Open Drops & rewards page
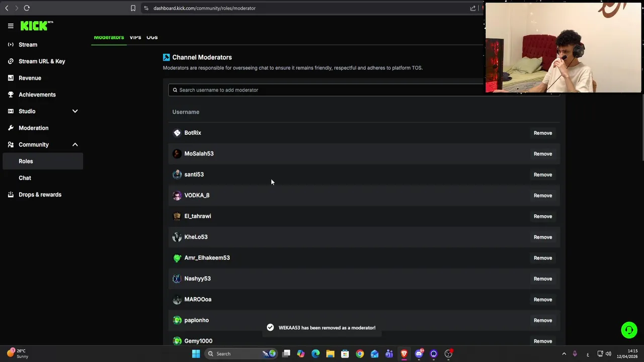Screen dimensions: 644x362 click(40, 195)
